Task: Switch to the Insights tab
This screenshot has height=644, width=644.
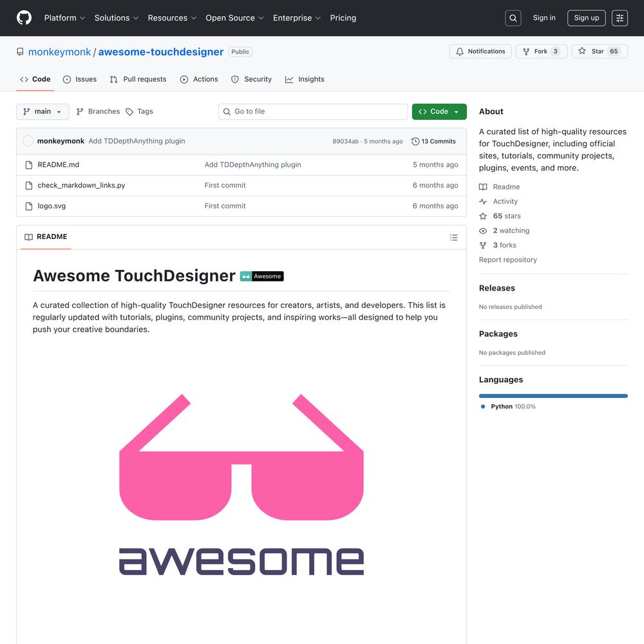Action: click(x=305, y=79)
